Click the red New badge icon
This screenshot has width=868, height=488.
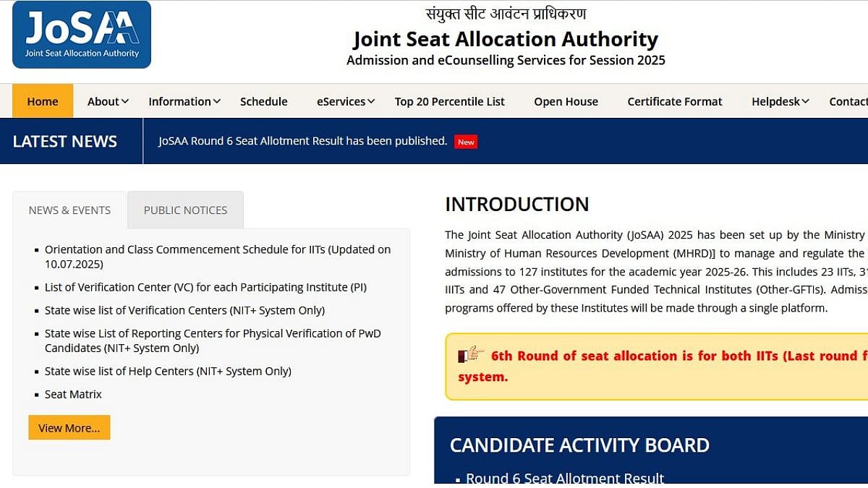(x=466, y=142)
